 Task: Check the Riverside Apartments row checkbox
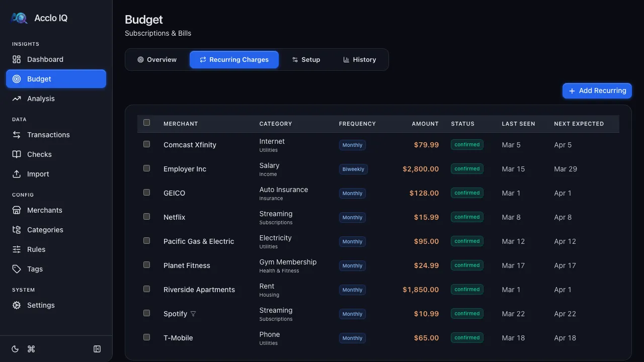(x=146, y=289)
